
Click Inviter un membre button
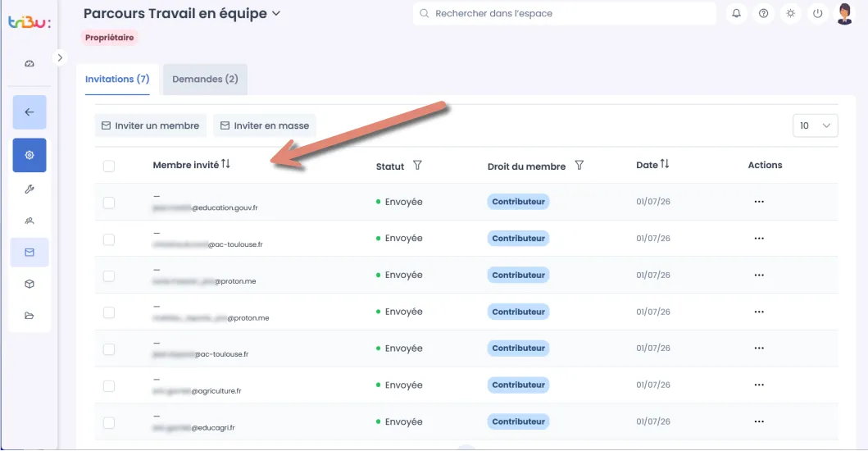(x=151, y=125)
